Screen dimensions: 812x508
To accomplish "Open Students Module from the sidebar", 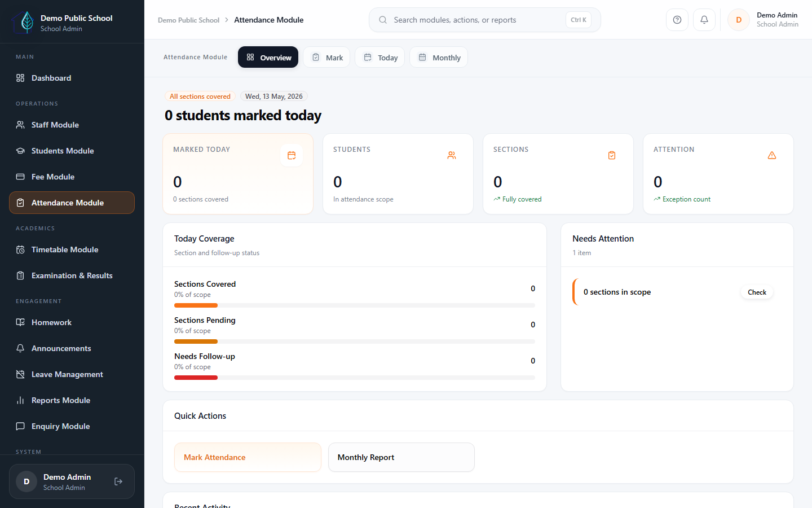I will click(x=72, y=151).
